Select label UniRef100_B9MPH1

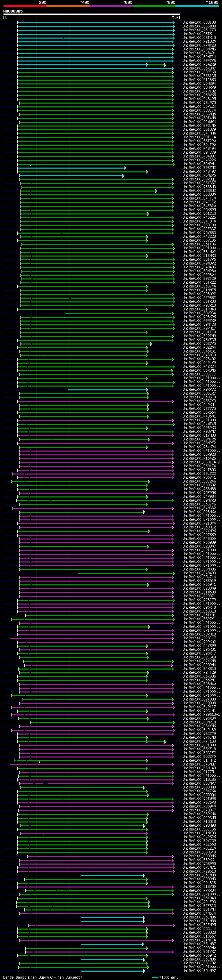click(199, 164)
